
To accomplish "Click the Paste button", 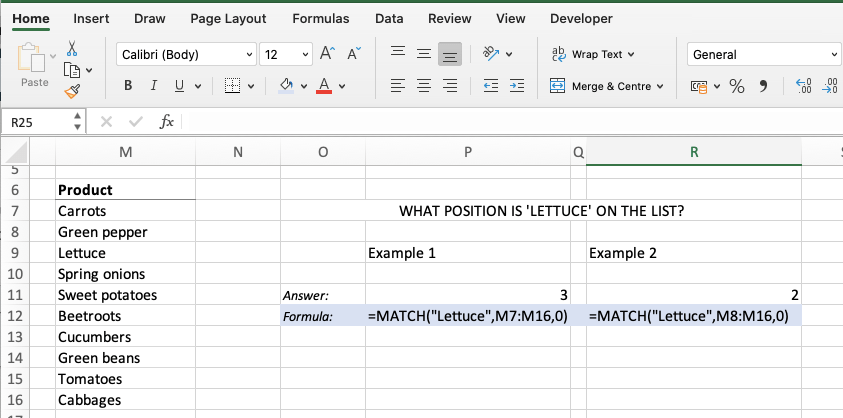I will click(x=34, y=65).
